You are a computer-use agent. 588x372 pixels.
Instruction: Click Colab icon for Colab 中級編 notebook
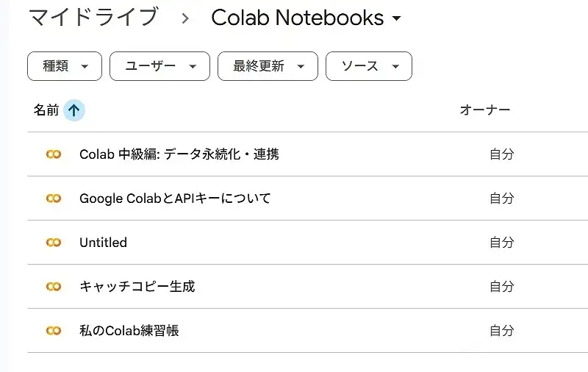[x=54, y=154]
